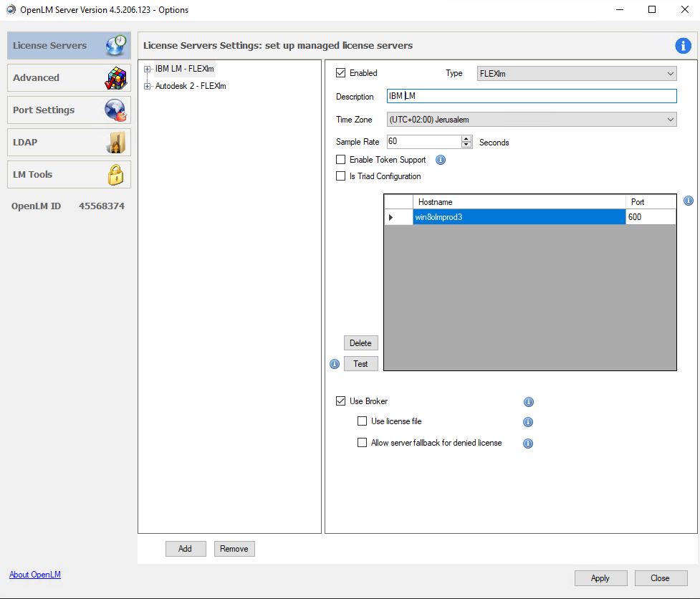This screenshot has width=700, height=599.
Task: Open the Port Settings tab
Action: point(69,110)
